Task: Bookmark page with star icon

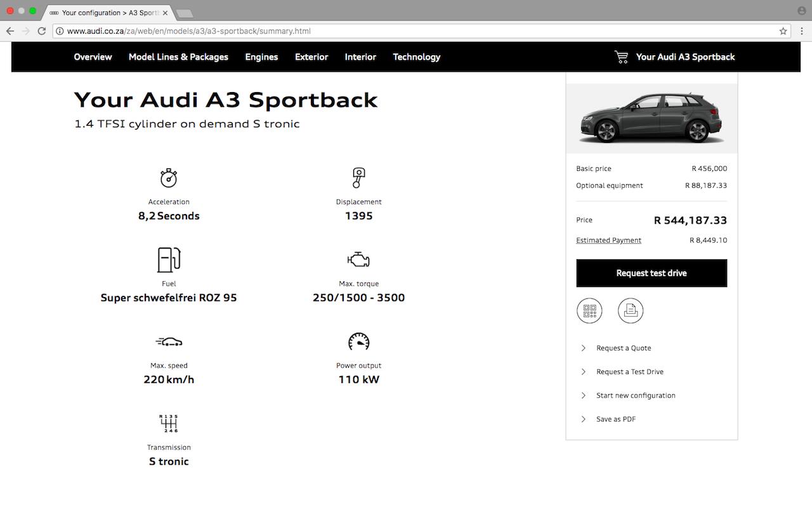Action: (783, 30)
